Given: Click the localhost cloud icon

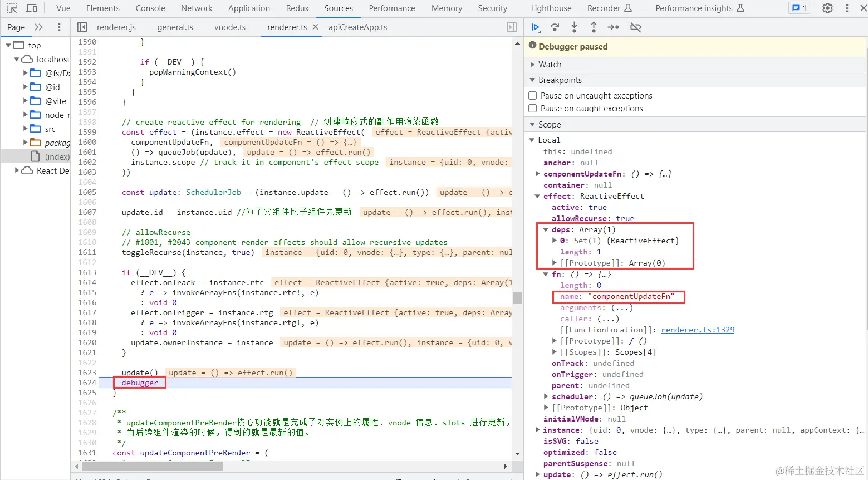Looking at the screenshot, I should click(x=27, y=59).
